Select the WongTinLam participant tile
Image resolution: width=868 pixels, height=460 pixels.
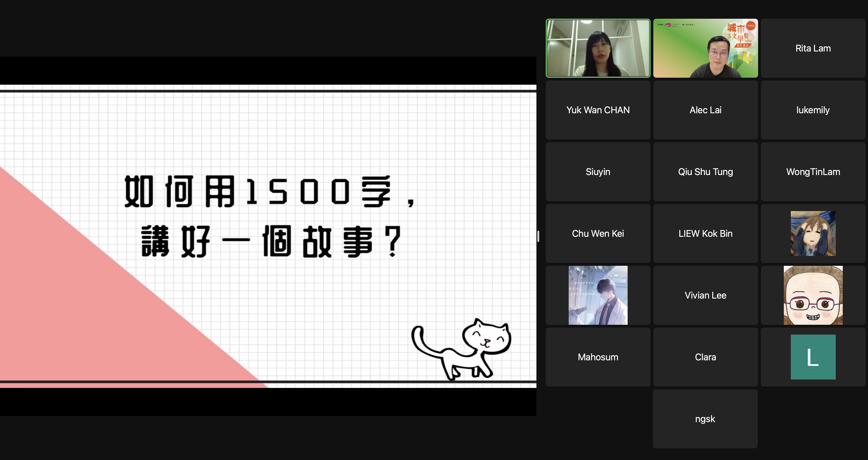813,172
